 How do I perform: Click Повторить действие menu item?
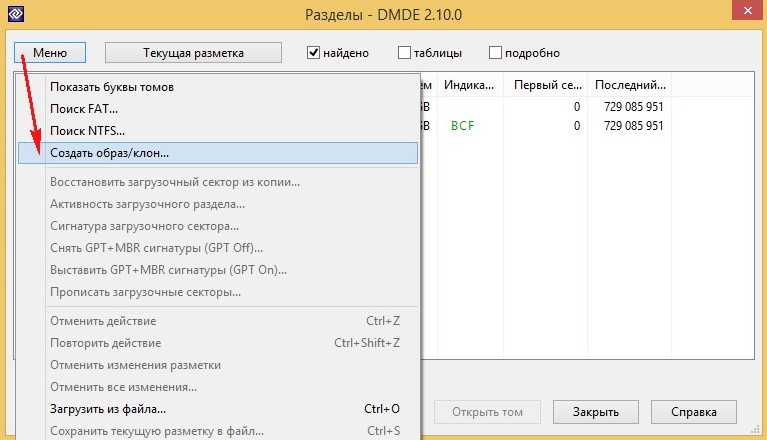(218, 343)
